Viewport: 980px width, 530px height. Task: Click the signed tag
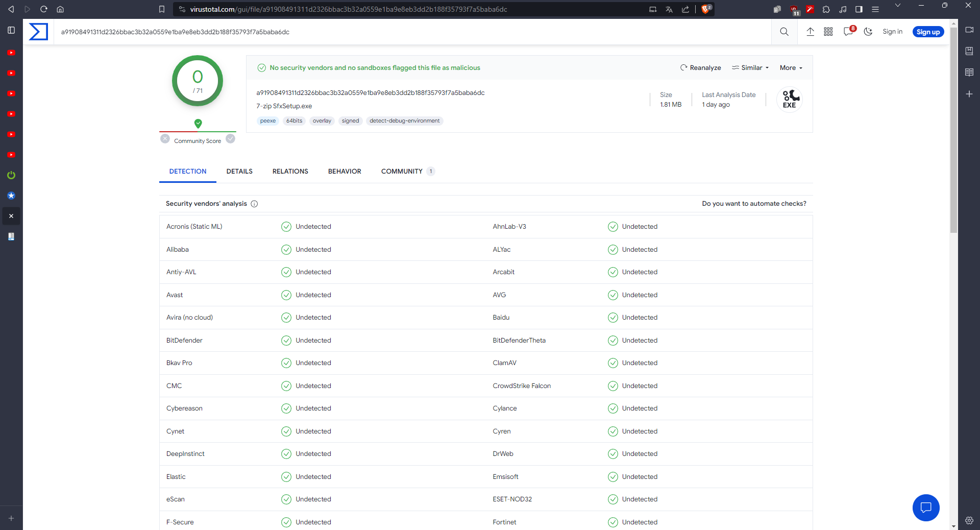pos(351,121)
